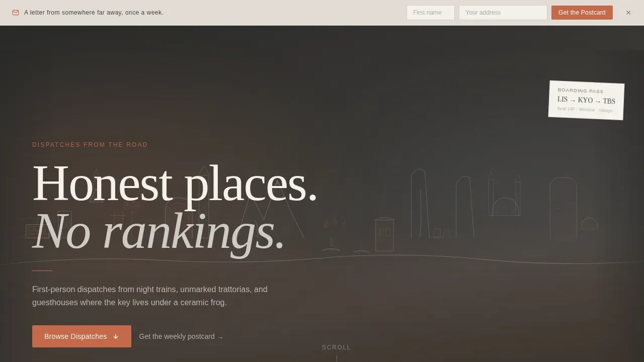The width and height of the screenshot is (644, 362).
Task: Click the LIS → KYO → TBS route text
Action: click(x=586, y=100)
